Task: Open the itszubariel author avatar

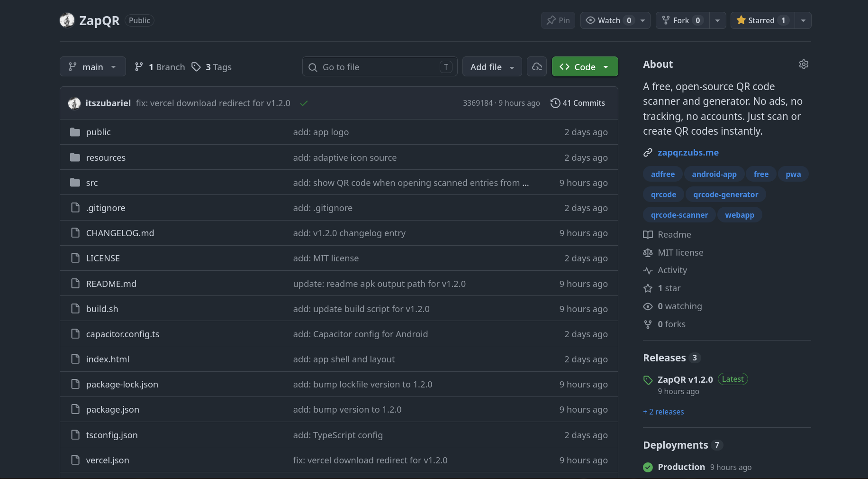Action: click(74, 103)
